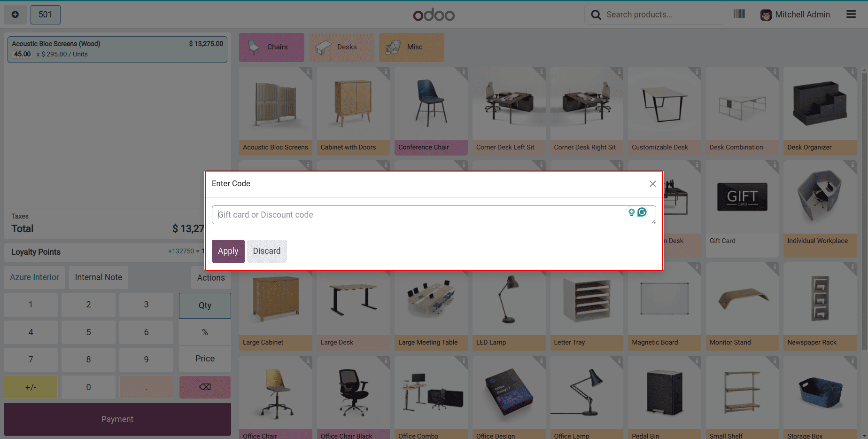Screen dimensions: 868x439
Task: Add Newspaper Rack product
Action: (x=820, y=306)
